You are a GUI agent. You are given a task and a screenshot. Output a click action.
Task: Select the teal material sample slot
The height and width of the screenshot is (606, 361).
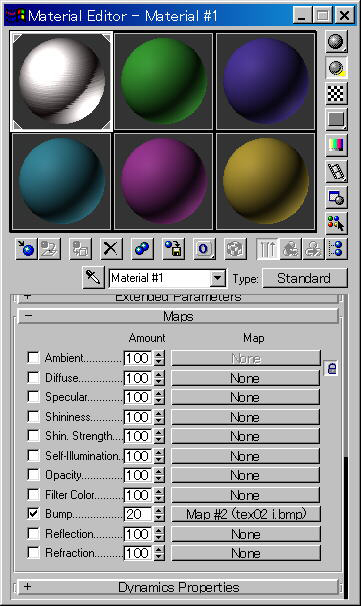[61, 182]
